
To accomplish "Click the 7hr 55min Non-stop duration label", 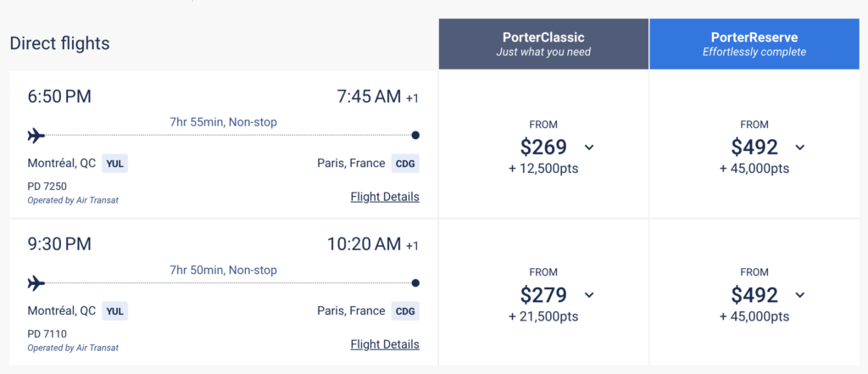I will tap(223, 122).
